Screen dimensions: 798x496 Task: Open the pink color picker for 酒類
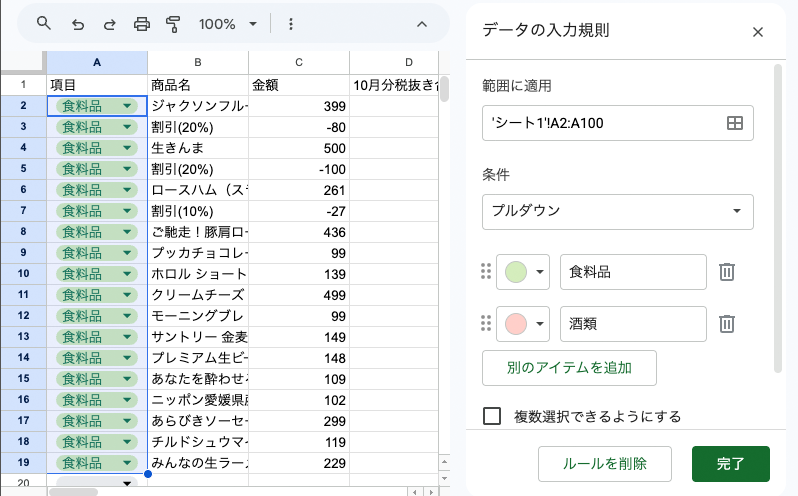[x=523, y=324]
